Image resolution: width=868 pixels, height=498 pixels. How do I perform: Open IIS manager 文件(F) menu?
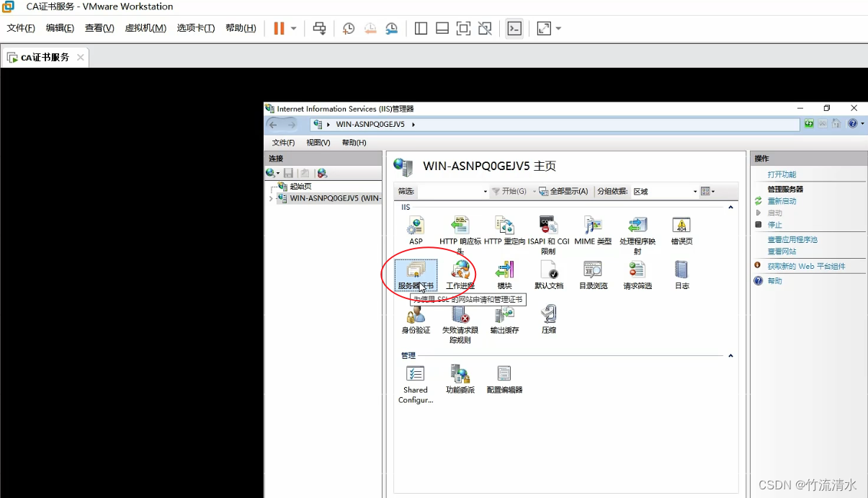point(283,143)
